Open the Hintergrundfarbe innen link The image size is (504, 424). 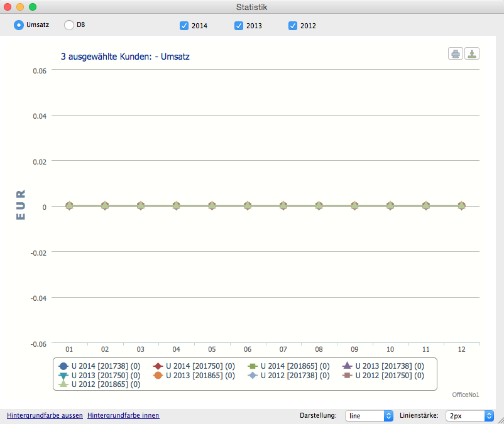(x=123, y=415)
